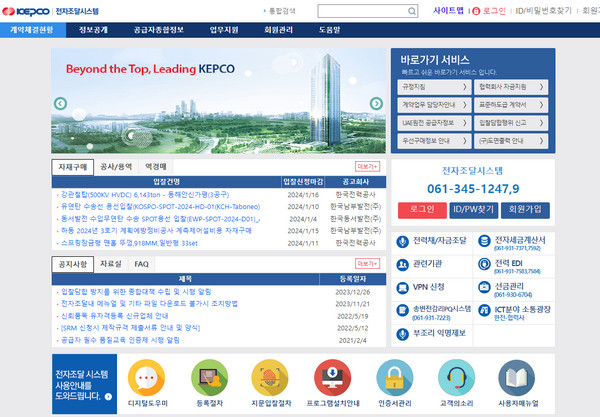This screenshot has height=417, width=600.
Task: Open 입찰담합행위 신고 shortcut
Action: [x=511, y=123]
